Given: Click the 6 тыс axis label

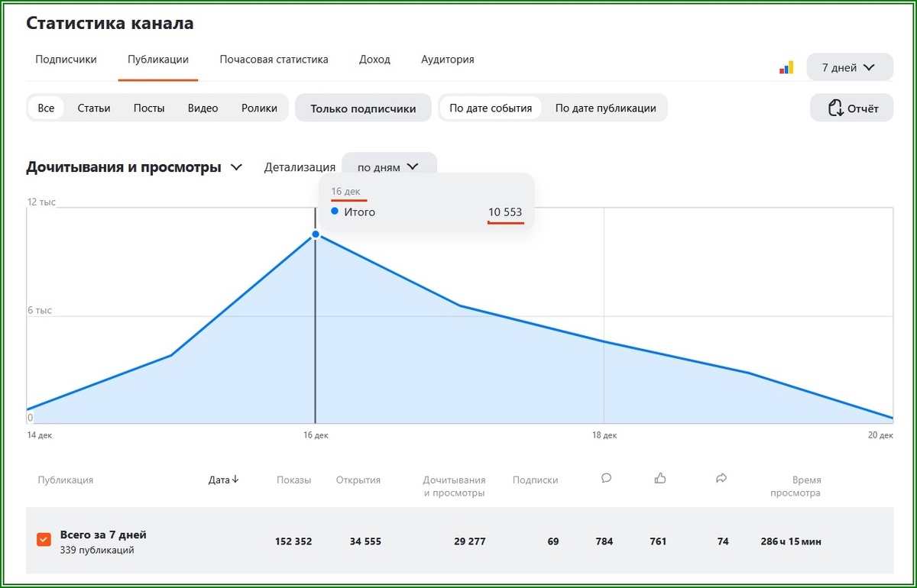Looking at the screenshot, I should pos(40,310).
